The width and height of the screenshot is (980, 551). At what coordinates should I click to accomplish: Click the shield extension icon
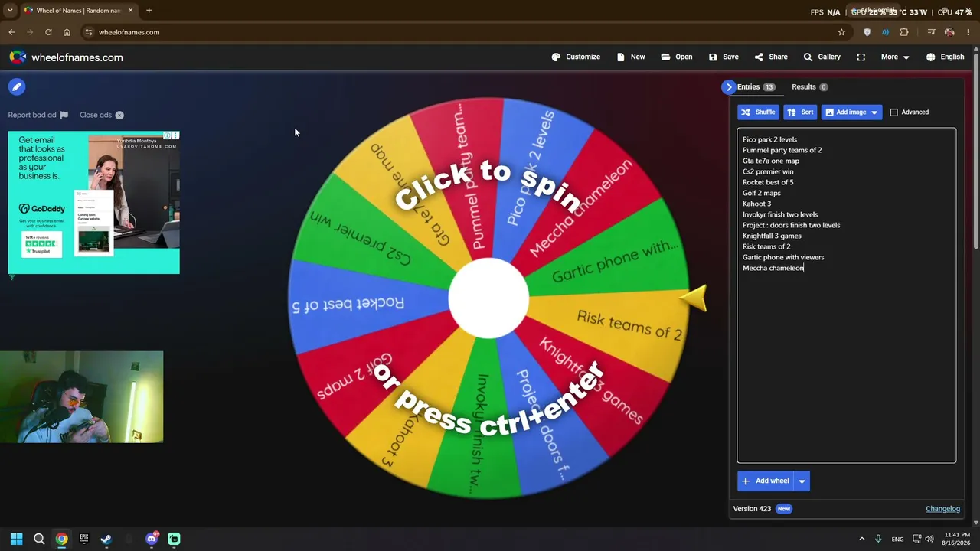[867, 32]
